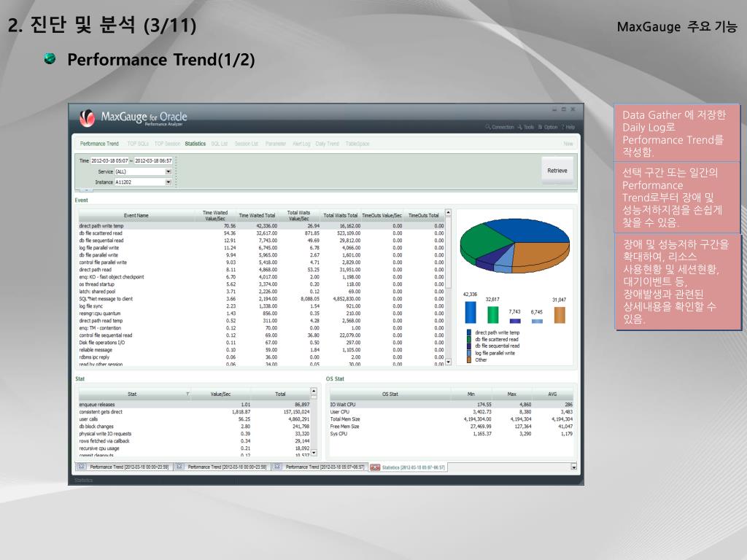747x560 pixels.
Task: Click the filter icon in Stat column header
Action: [x=187, y=394]
